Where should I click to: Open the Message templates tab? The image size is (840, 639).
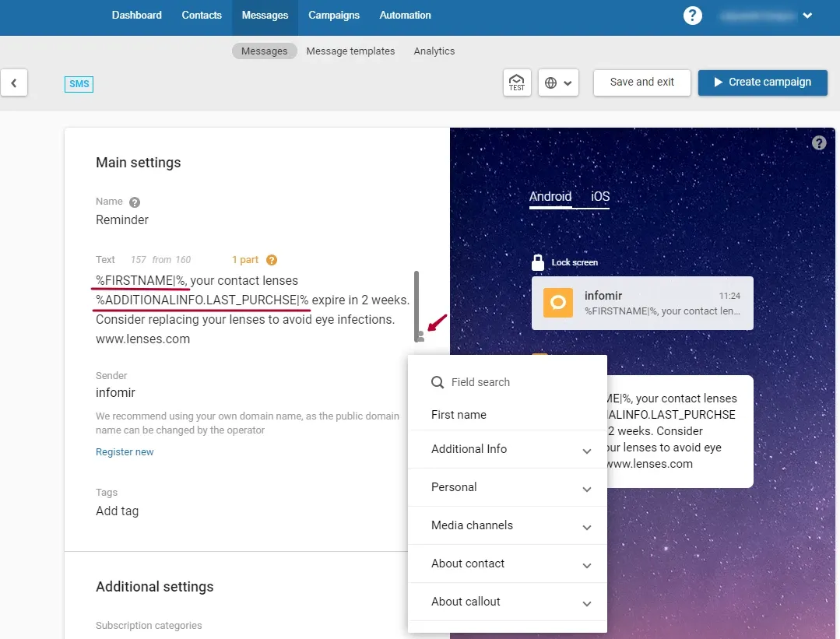tap(350, 51)
